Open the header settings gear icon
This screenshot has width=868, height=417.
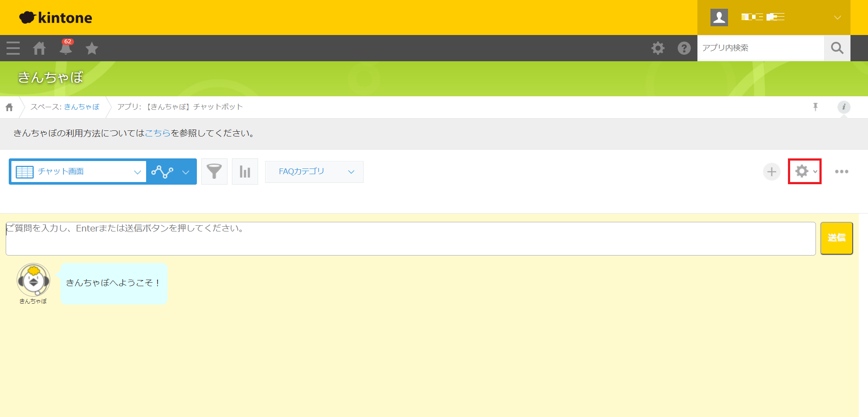658,48
